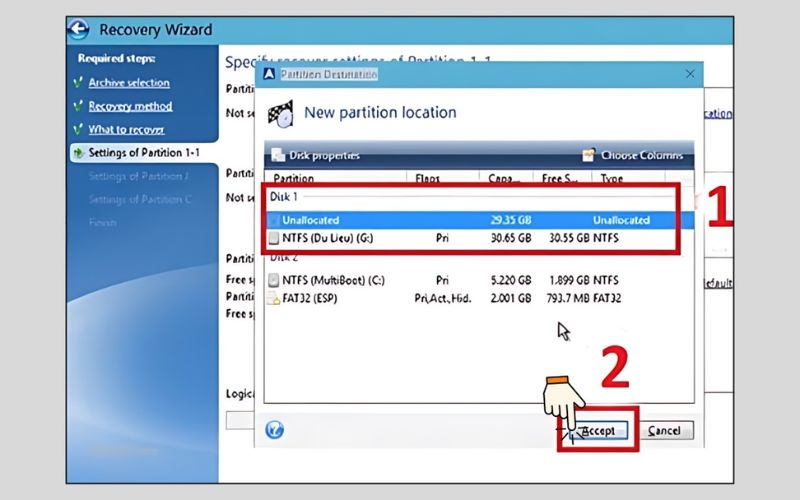Open the What to recover step

pyautogui.click(x=126, y=130)
